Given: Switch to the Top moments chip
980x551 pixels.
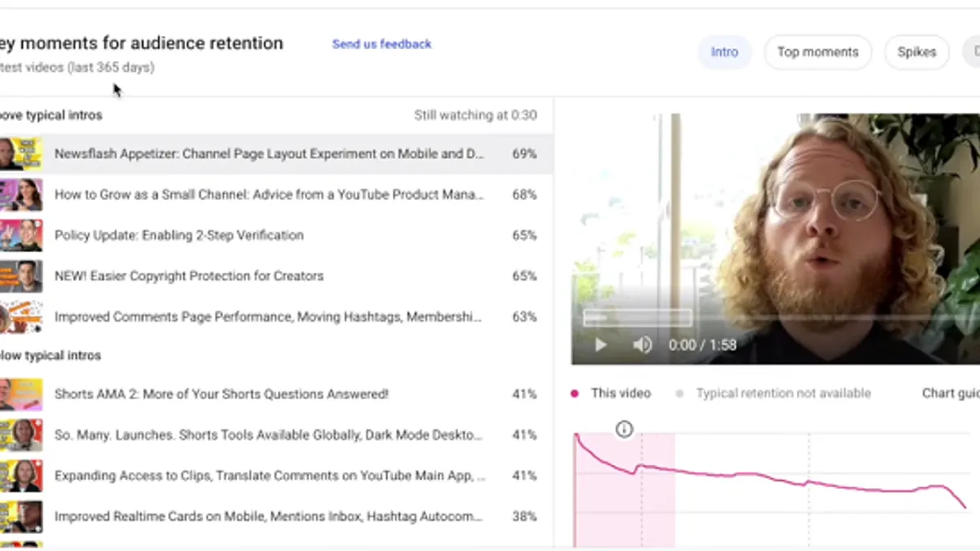Looking at the screenshot, I should pyautogui.click(x=817, y=51).
